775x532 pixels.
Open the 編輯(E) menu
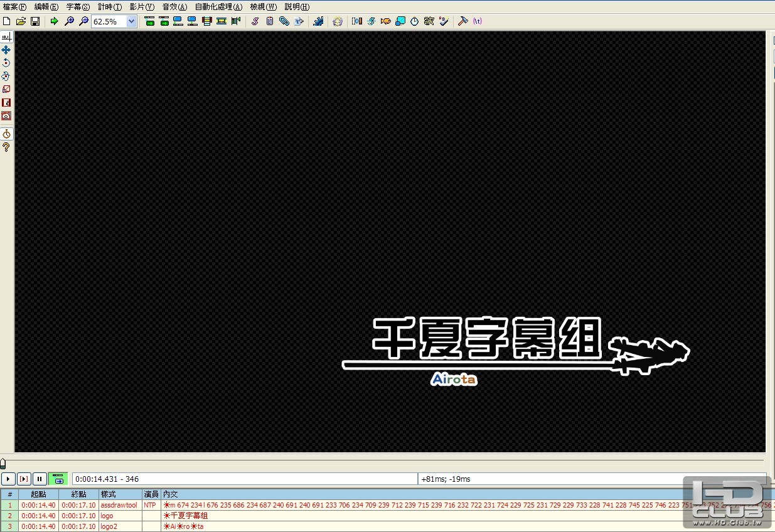coord(46,7)
